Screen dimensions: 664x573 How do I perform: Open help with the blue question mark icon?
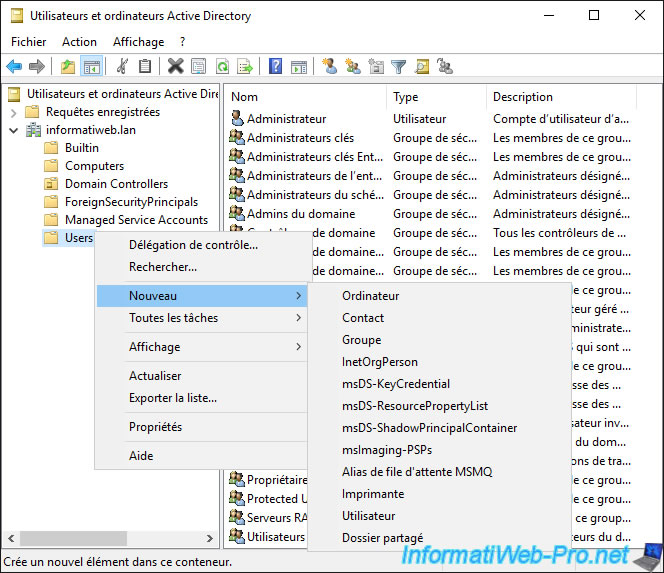point(275,67)
